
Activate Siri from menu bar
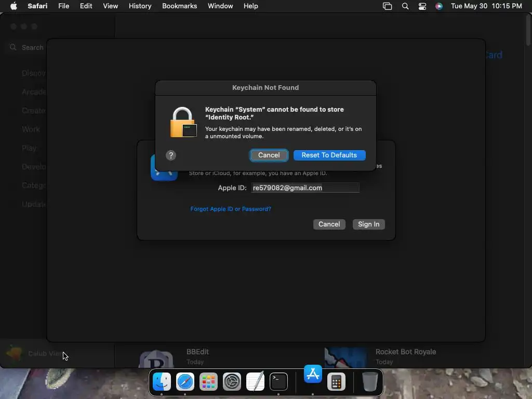(438, 6)
